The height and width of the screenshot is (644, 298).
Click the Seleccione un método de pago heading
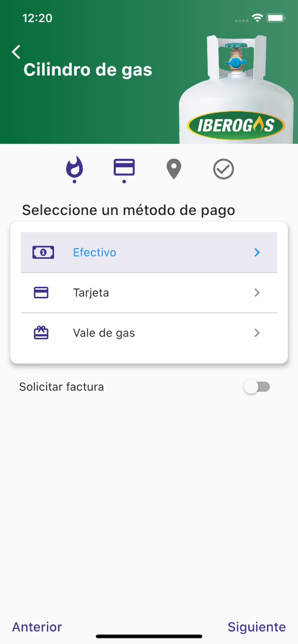(x=129, y=210)
